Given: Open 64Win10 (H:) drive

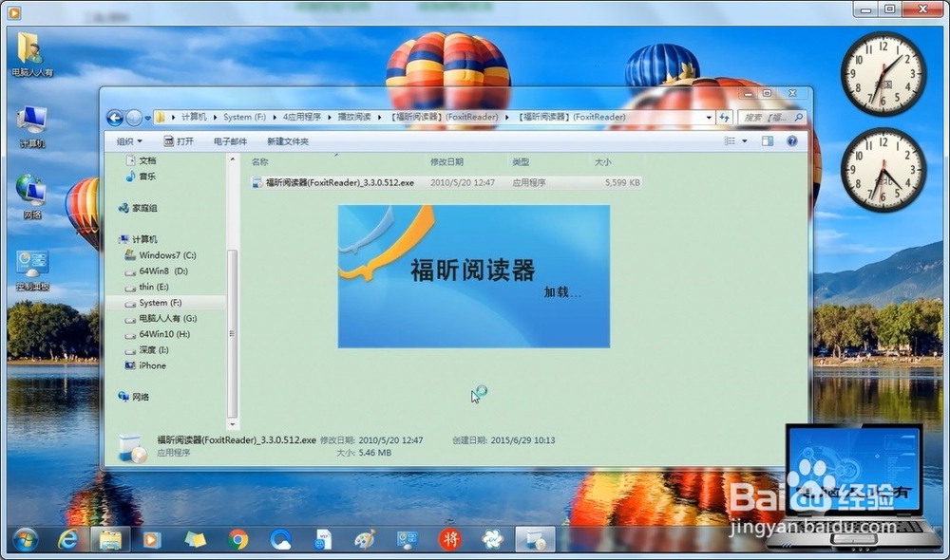Looking at the screenshot, I should pos(158,333).
